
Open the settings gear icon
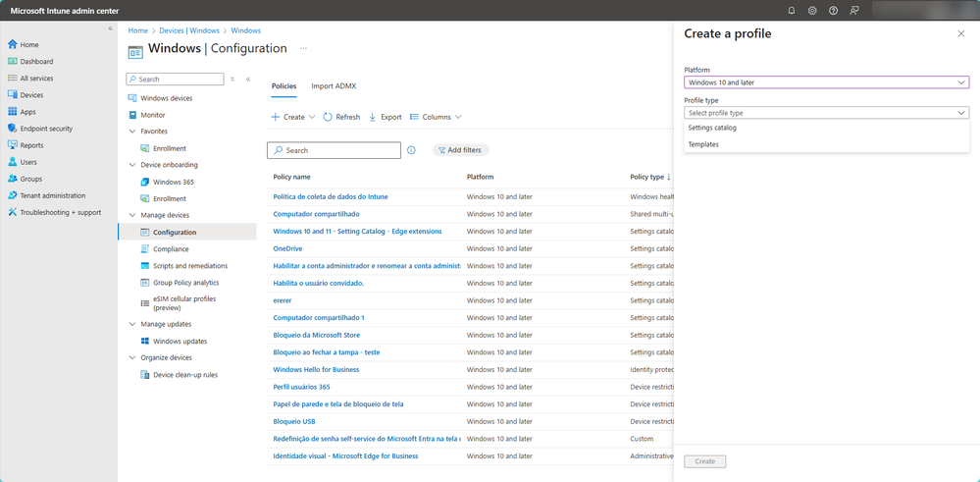click(x=812, y=11)
